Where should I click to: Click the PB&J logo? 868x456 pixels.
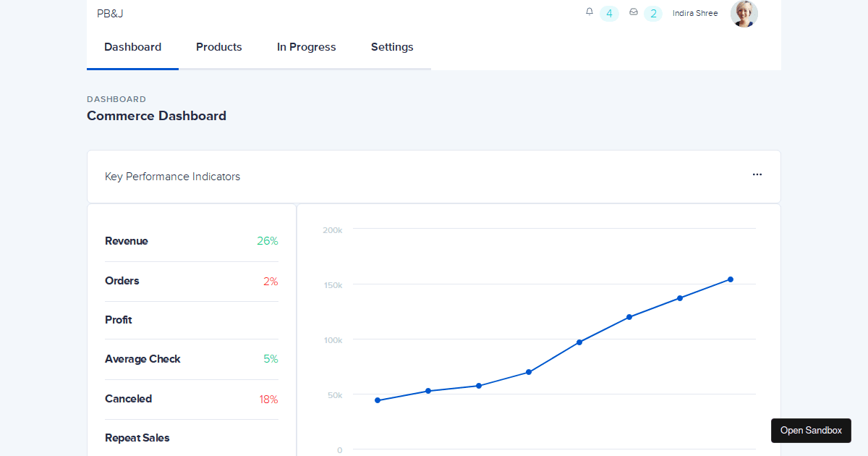coord(109,13)
